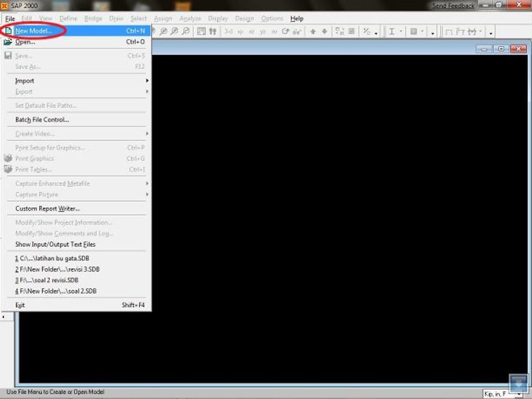Open the Edit menu
The image size is (532, 399).
click(x=27, y=18)
